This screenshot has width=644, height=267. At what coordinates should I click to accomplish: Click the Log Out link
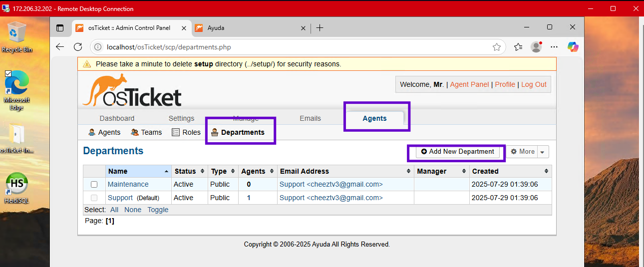pyautogui.click(x=534, y=84)
